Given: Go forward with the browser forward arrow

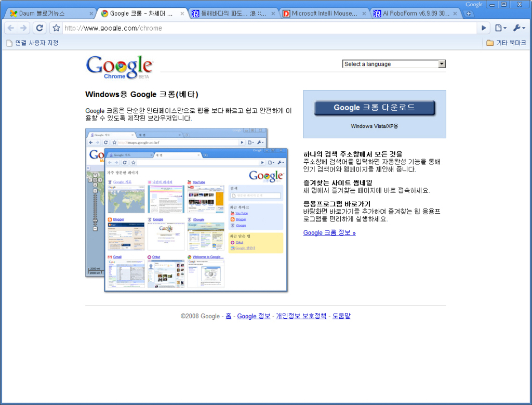Looking at the screenshot, I should 23,28.
